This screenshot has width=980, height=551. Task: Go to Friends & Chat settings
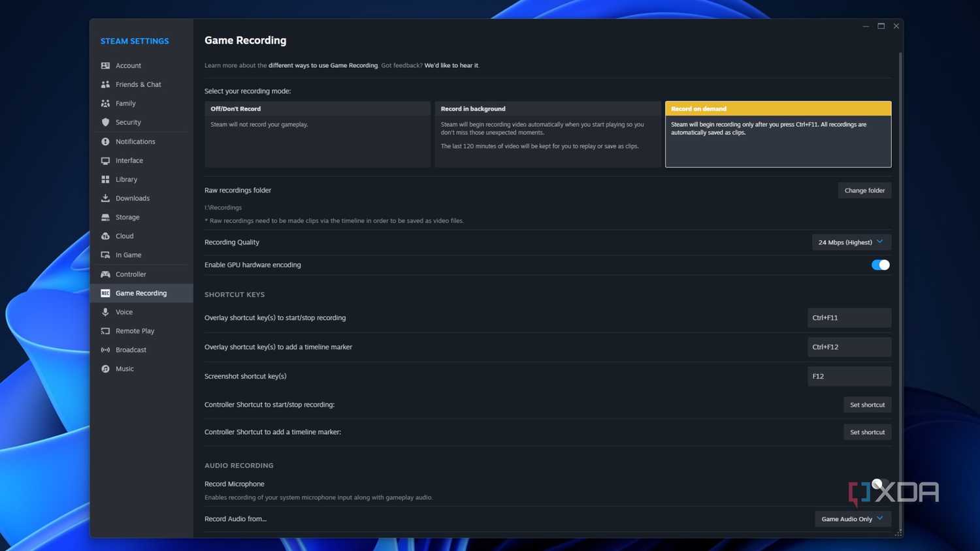[142, 85]
